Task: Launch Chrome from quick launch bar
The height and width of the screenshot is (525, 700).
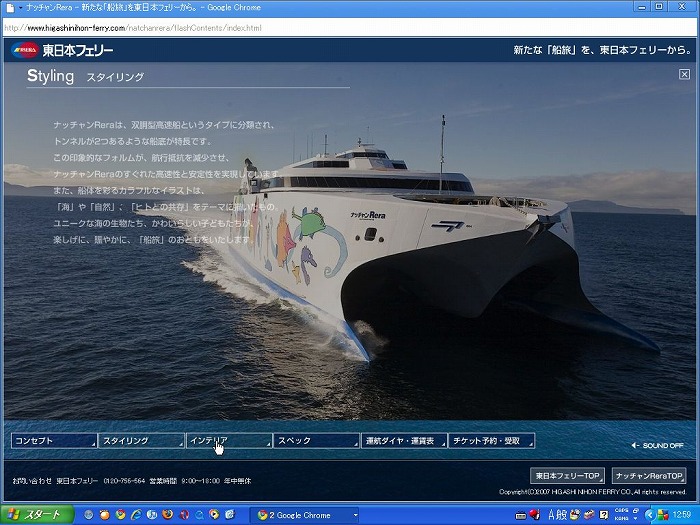Action: tap(121, 515)
